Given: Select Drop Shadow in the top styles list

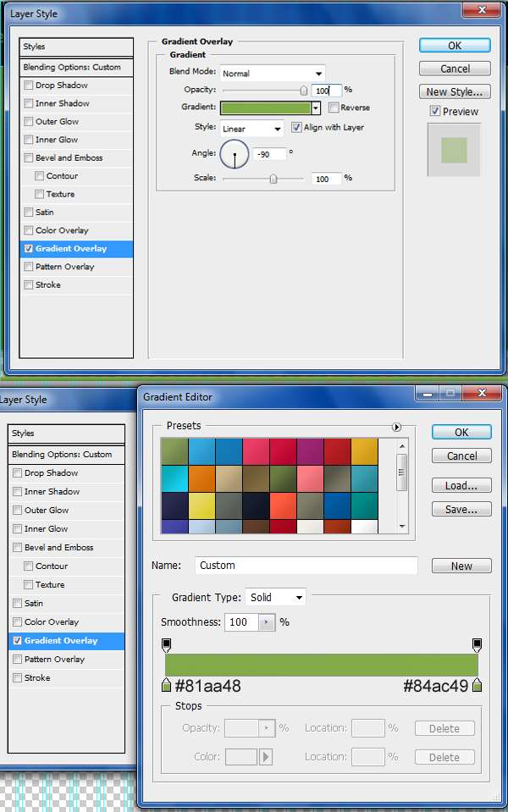Looking at the screenshot, I should click(x=61, y=86).
